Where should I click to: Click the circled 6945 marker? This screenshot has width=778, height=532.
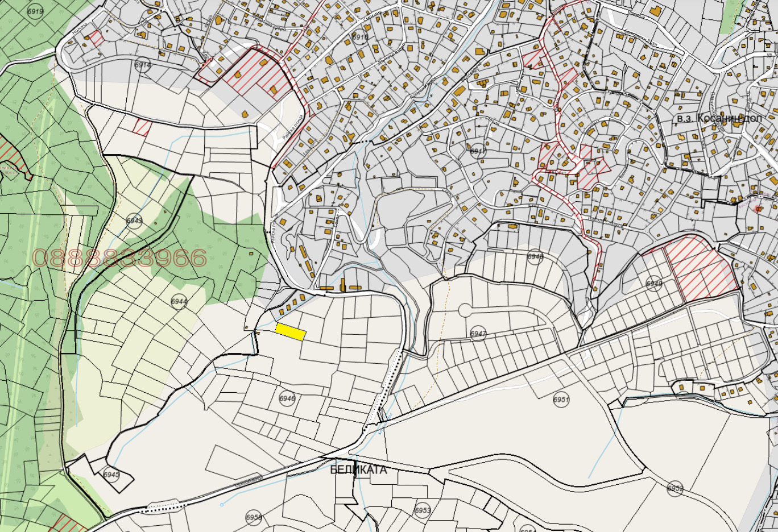click(x=111, y=474)
